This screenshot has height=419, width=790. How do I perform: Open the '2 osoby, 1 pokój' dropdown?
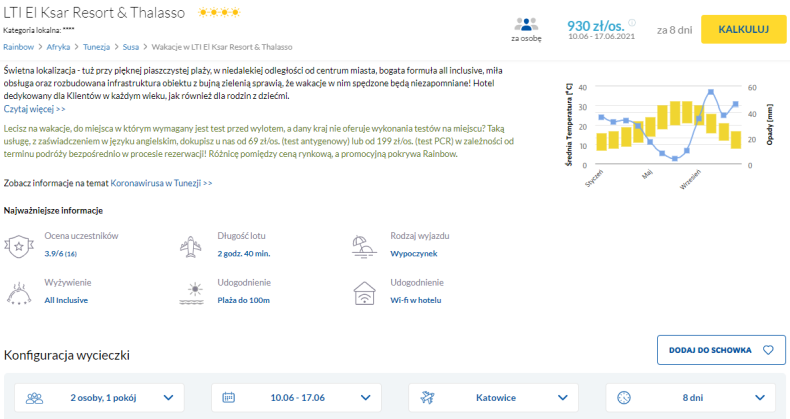pyautogui.click(x=99, y=398)
